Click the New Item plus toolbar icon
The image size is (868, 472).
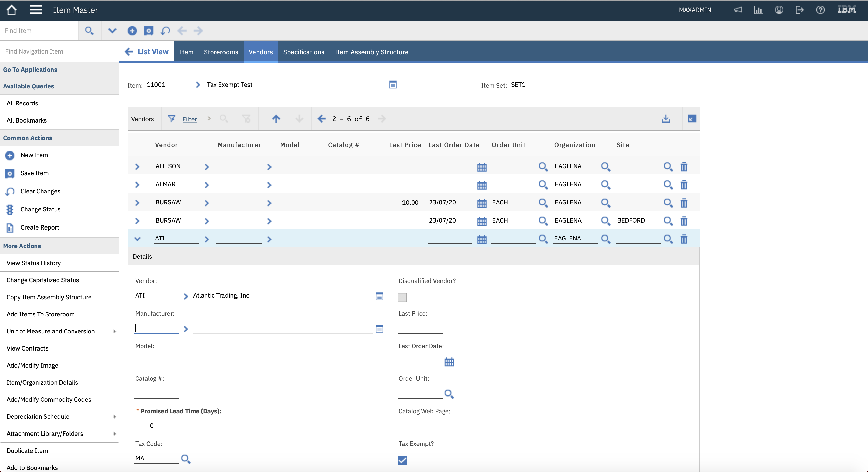pyautogui.click(x=132, y=31)
